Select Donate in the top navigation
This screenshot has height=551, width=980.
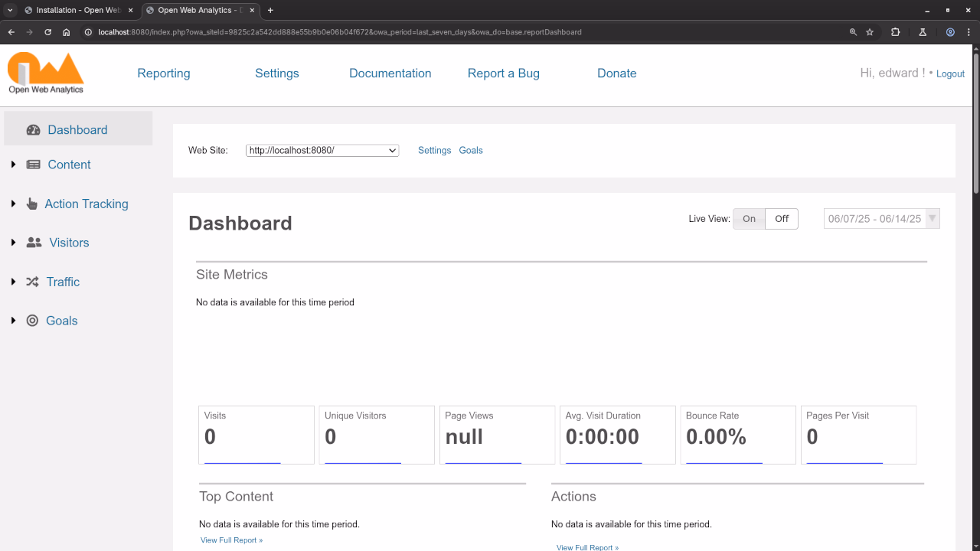617,73
